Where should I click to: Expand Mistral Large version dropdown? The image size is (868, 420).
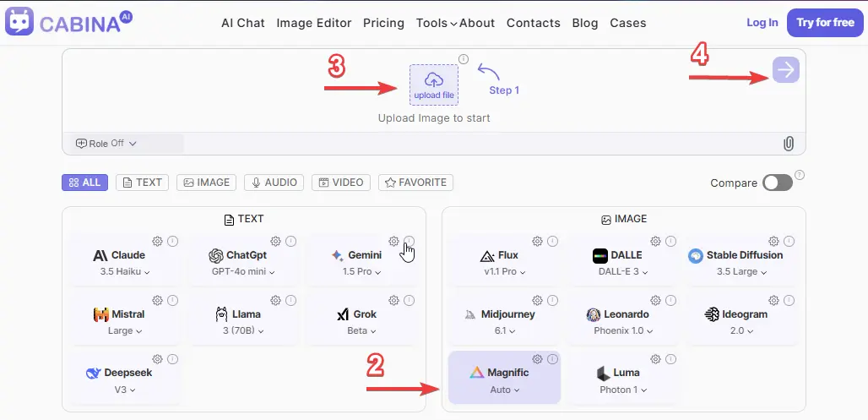125,330
